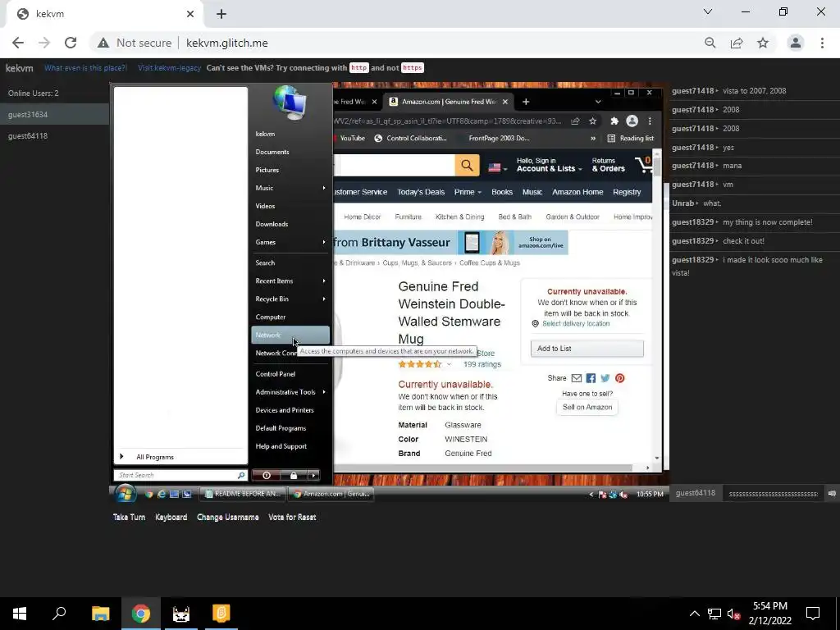Open Help and Support entry

281,446
